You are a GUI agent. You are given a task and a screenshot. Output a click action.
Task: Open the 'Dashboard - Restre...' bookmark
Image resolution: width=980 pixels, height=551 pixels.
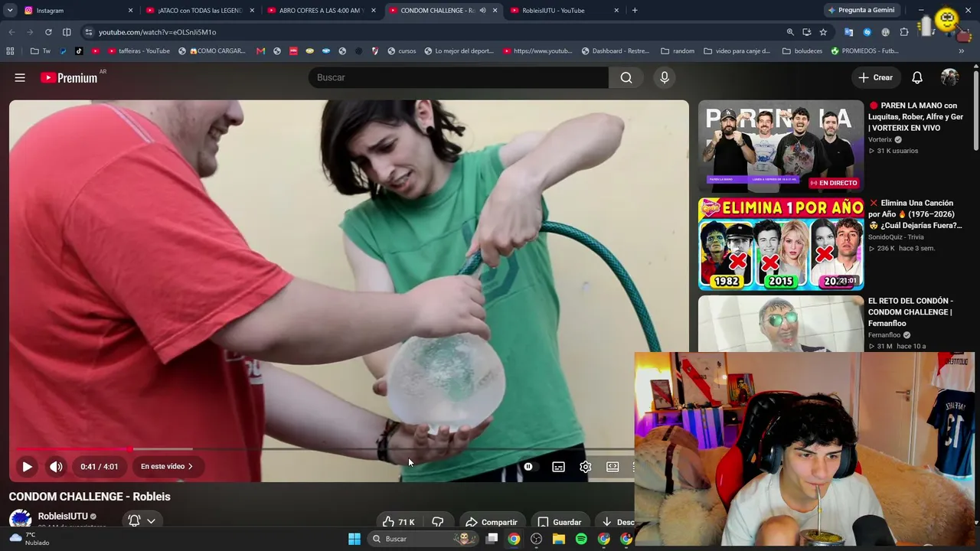pos(616,51)
